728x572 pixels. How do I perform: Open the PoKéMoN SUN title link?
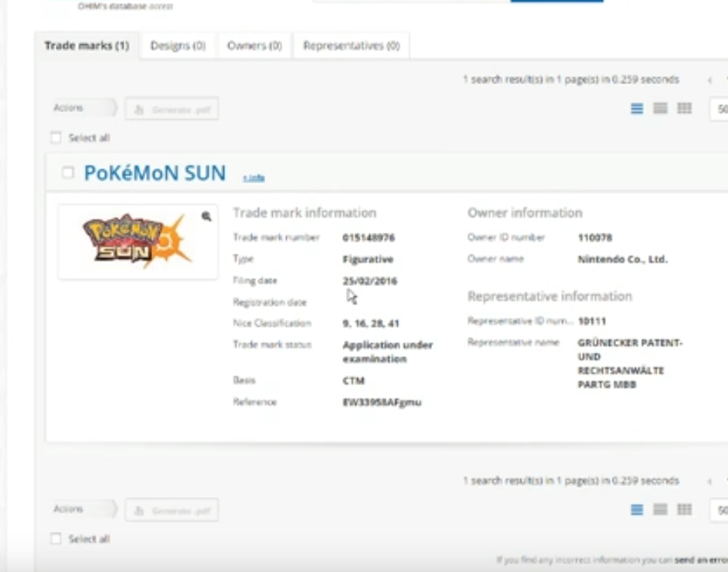tap(155, 172)
